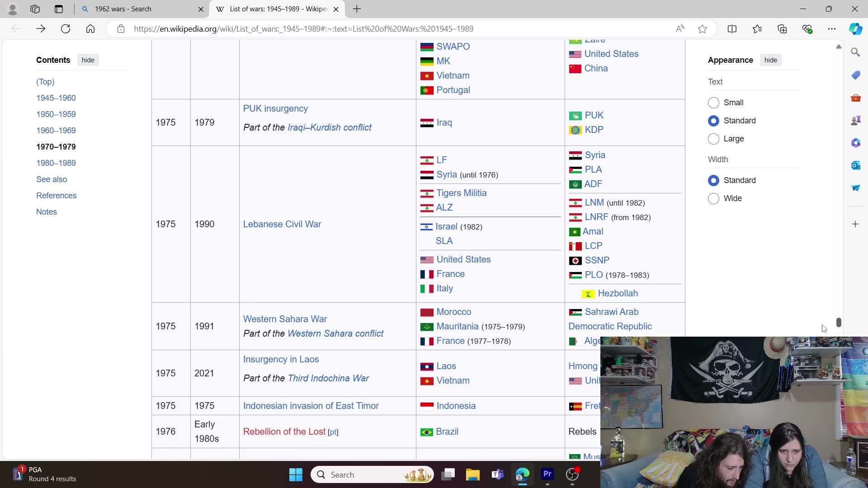Open the Collections icon in toolbar

(x=782, y=29)
